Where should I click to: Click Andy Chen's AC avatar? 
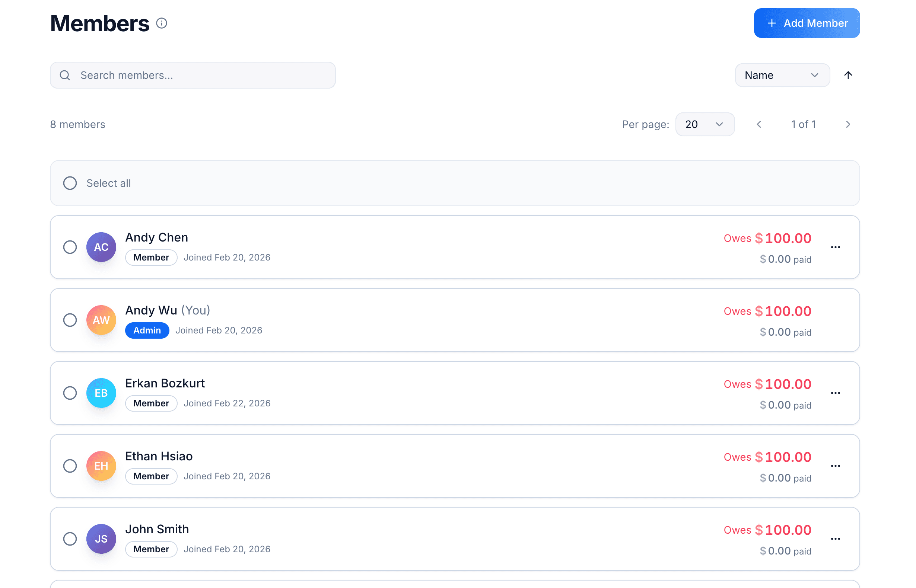(x=101, y=247)
